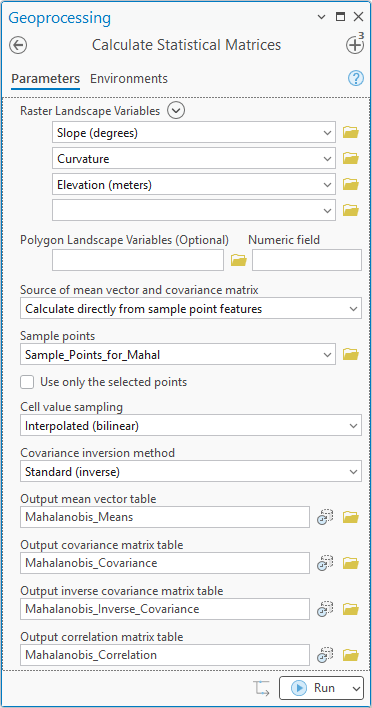Screen dimensions: 372x708
Task: Browse folder for Output mean vector table
Action: 351,517
